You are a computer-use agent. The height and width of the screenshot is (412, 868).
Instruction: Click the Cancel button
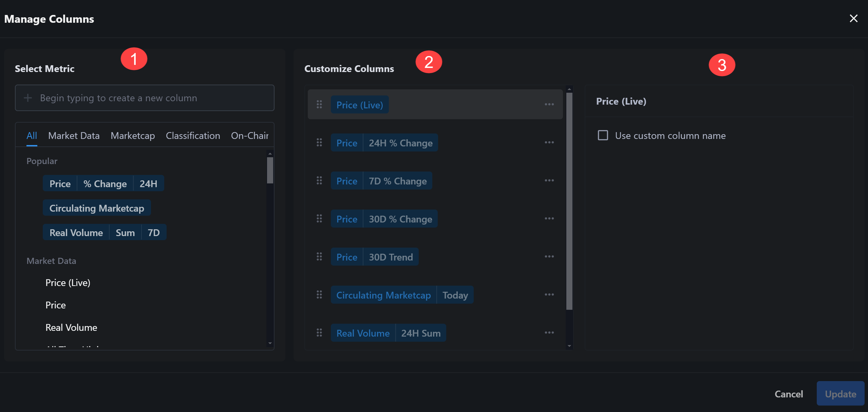click(x=789, y=394)
